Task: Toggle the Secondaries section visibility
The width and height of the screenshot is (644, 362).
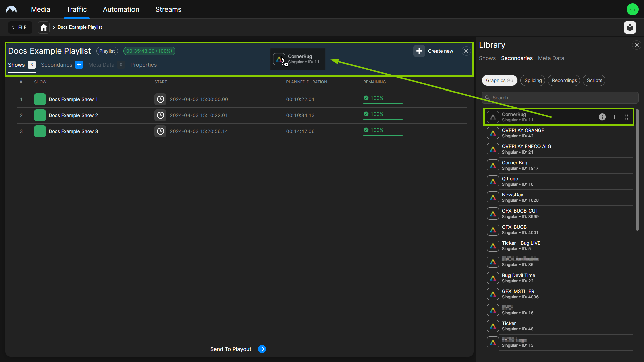Action: point(56,65)
